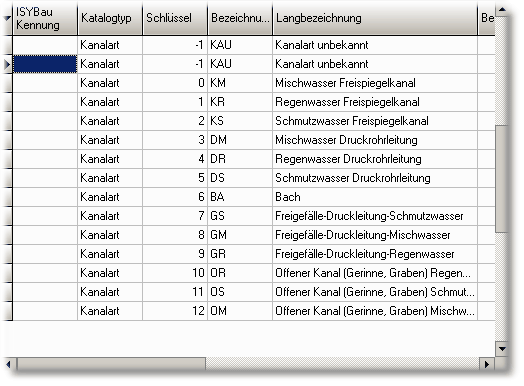The width and height of the screenshot is (524, 386).
Task: Click the 'BA' Bezeichnung cell
Action: click(x=240, y=197)
